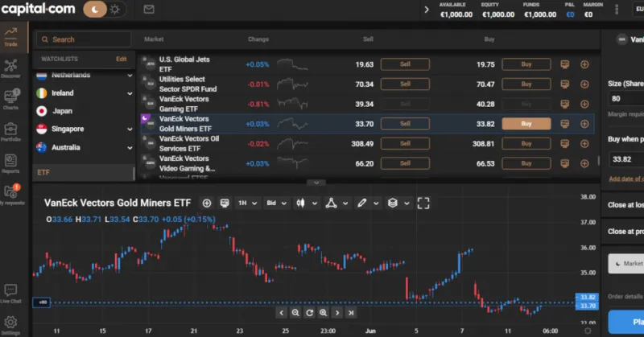Add U.S. Global Jets ETF to watchlist
Viewport: 644px width, 337px height.
(584, 64)
